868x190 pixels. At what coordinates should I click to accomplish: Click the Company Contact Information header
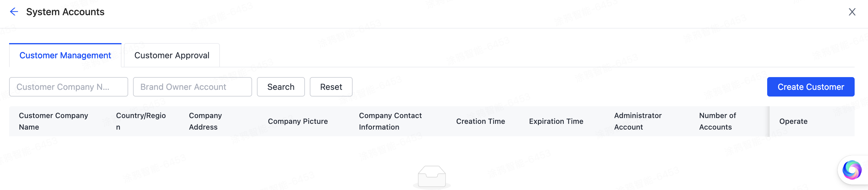point(390,121)
